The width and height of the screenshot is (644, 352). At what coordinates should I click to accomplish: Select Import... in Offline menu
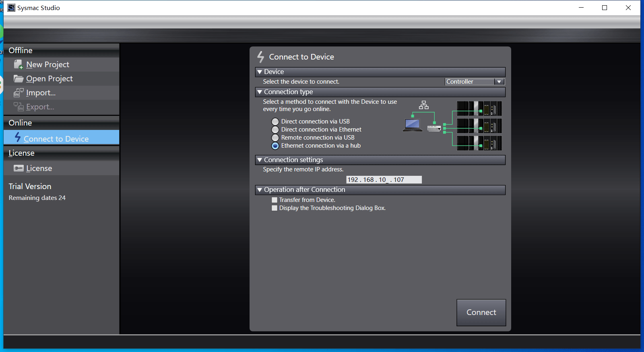coord(61,93)
